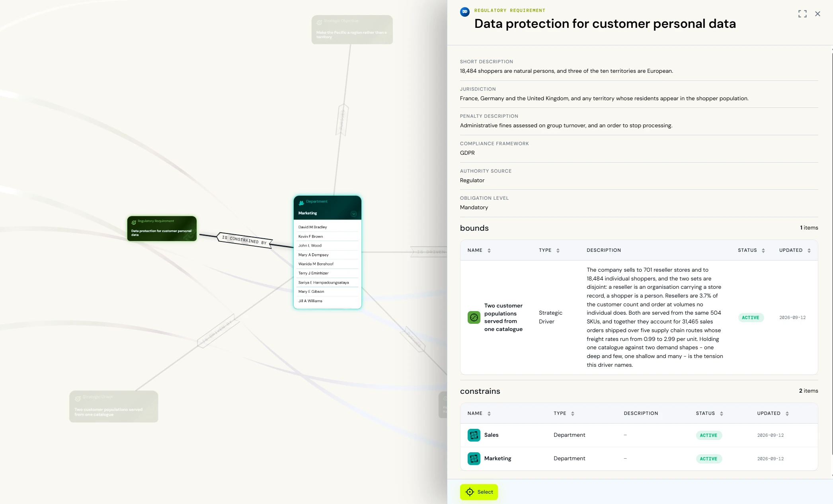
Task: Click the blue DD avatar badge
Action: tap(464, 12)
